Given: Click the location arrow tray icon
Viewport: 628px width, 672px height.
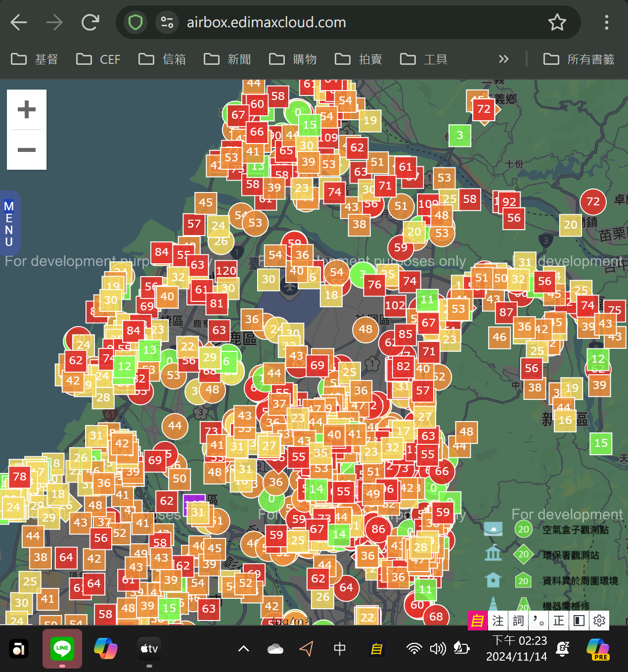Looking at the screenshot, I should point(307,649).
